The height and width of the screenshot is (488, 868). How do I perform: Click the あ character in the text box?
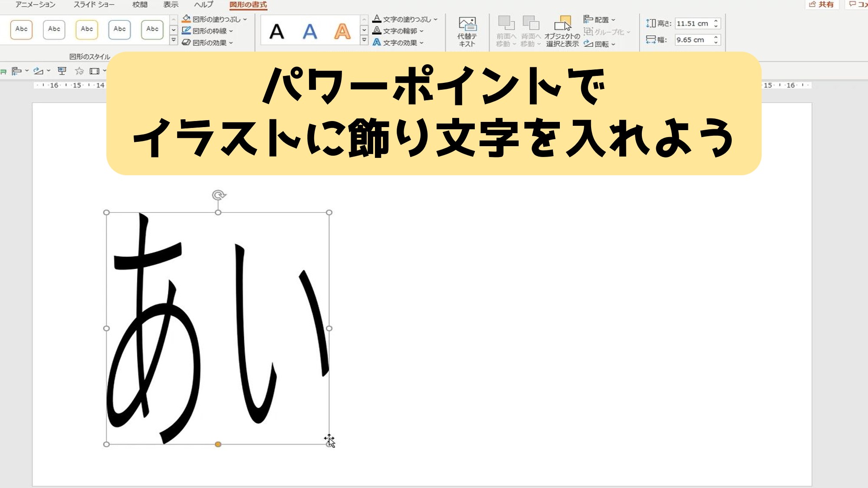pyautogui.click(x=154, y=328)
